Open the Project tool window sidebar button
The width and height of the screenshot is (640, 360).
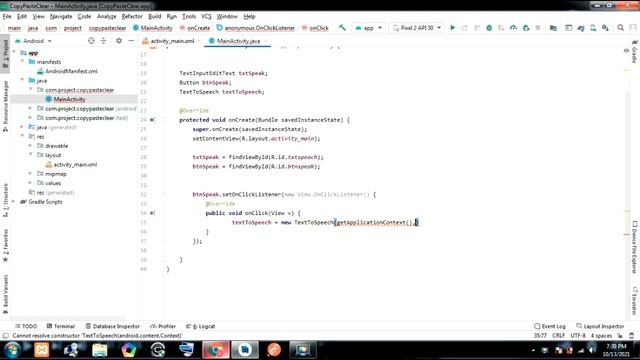point(5,53)
